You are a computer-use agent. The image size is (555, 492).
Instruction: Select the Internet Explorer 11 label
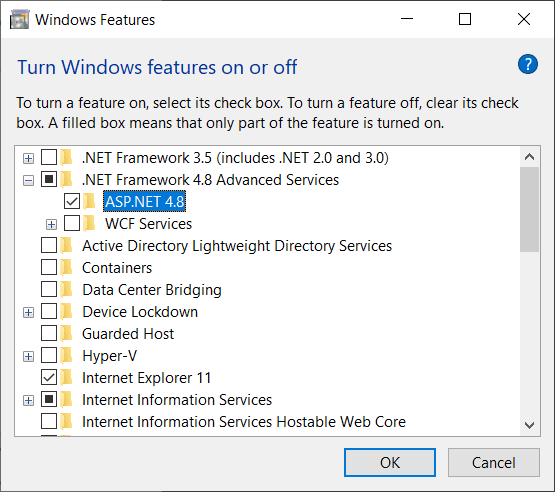tap(147, 378)
